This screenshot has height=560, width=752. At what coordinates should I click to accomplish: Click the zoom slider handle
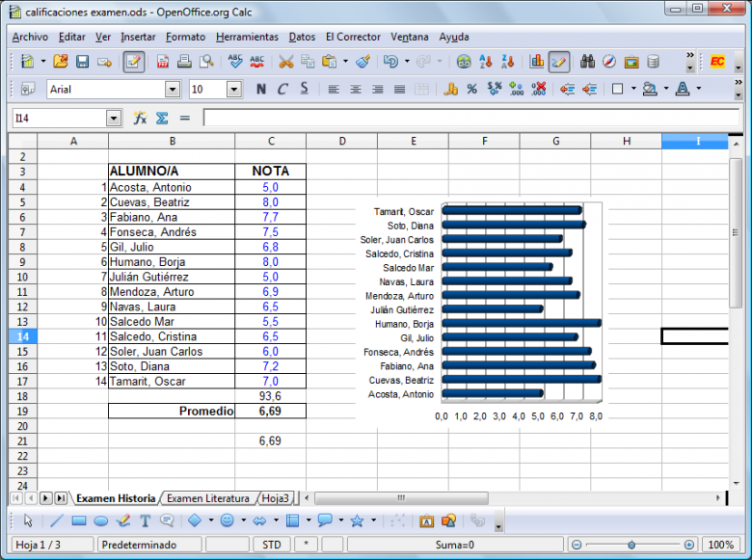[x=631, y=545]
